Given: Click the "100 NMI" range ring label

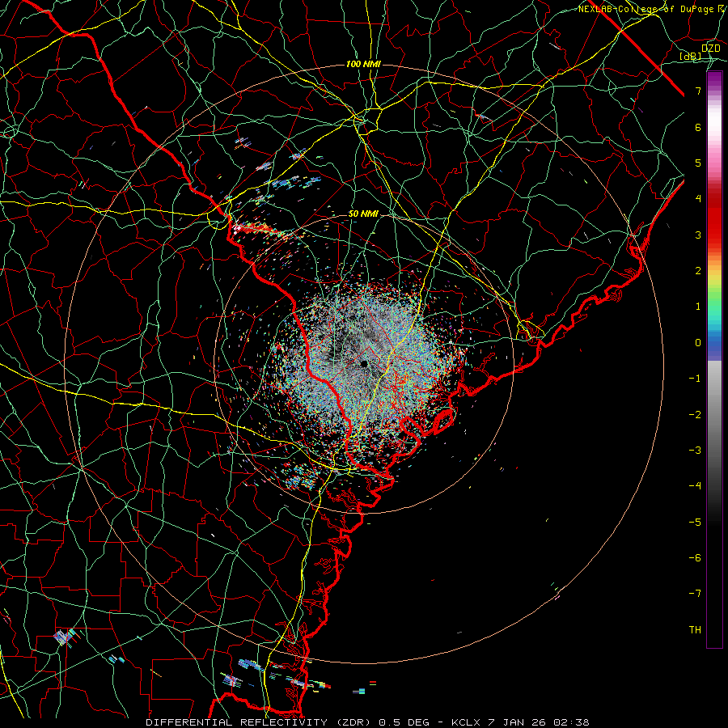Looking at the screenshot, I should [x=363, y=64].
